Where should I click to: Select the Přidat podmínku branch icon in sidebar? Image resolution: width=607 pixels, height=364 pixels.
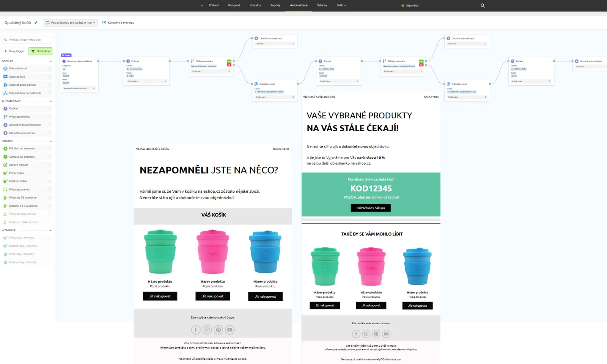click(5, 117)
